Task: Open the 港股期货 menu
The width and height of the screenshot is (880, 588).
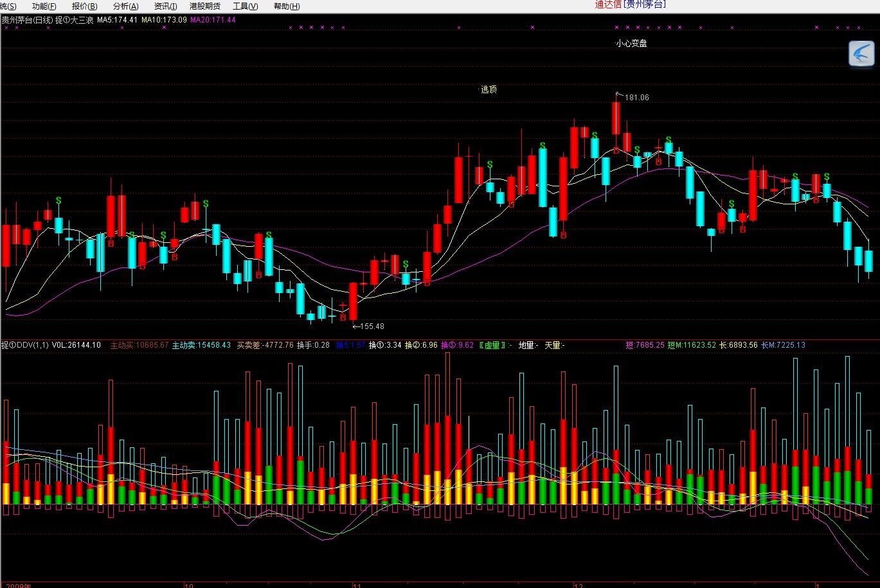Action: (204, 6)
